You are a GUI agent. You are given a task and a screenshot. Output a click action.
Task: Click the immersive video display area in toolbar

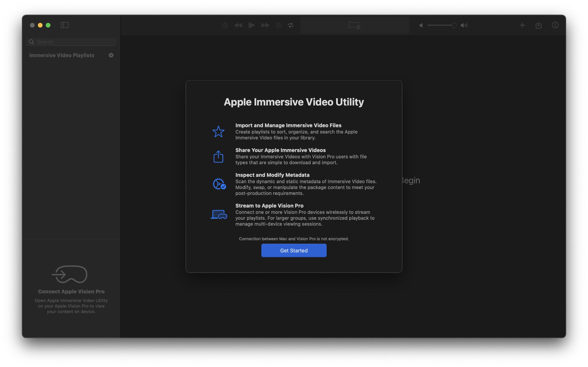click(x=354, y=25)
